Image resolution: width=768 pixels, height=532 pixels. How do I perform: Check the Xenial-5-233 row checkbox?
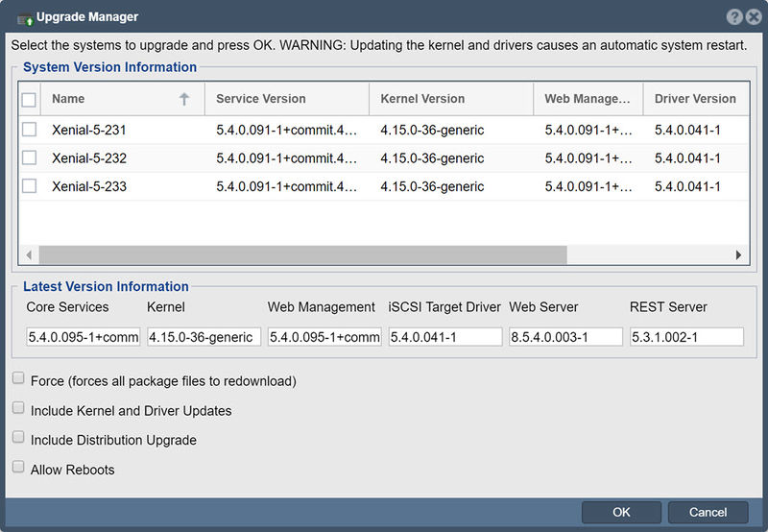[30, 186]
